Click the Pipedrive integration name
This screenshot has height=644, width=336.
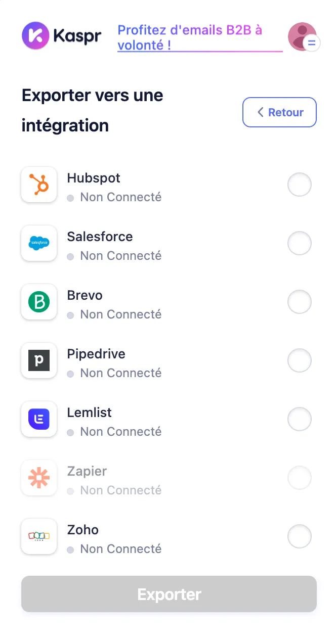tap(96, 354)
